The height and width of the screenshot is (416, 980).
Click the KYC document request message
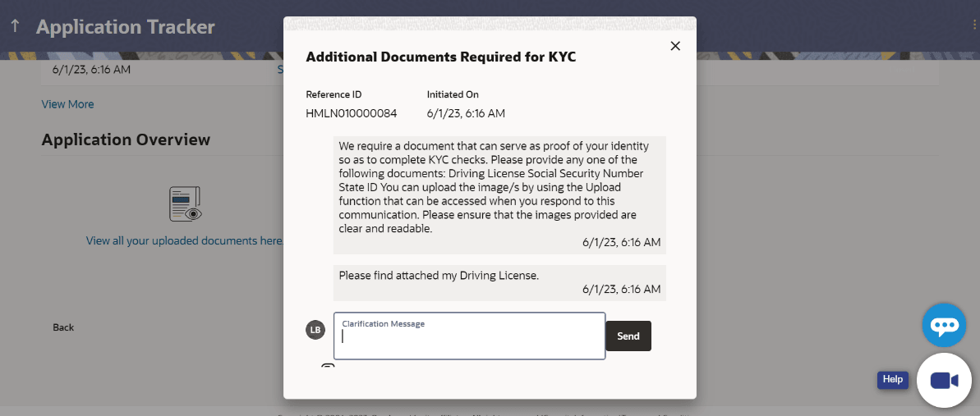[499, 194]
